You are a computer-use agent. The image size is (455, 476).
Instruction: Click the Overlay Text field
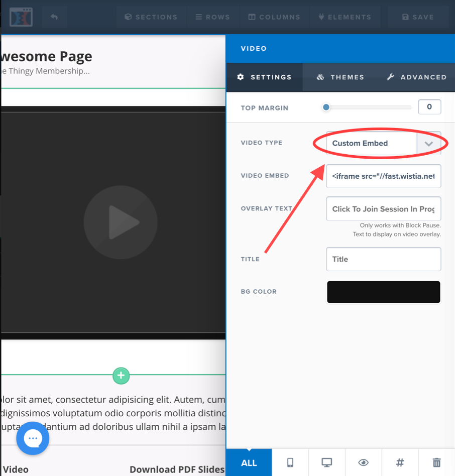pyautogui.click(x=383, y=209)
